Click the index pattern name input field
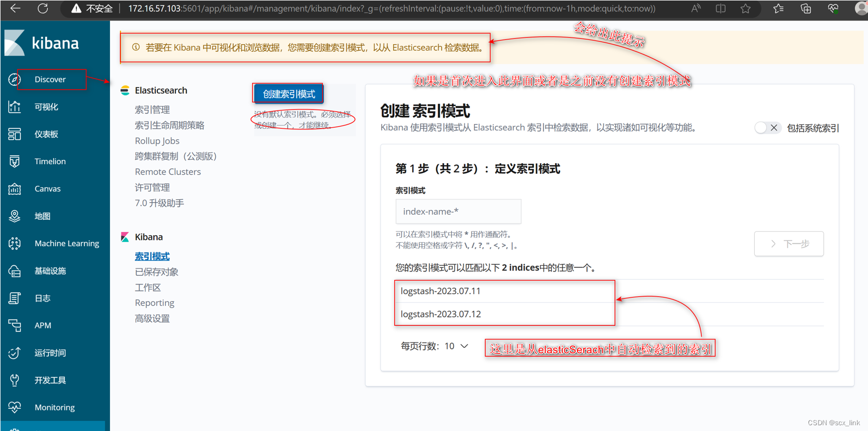868x431 pixels. point(458,212)
